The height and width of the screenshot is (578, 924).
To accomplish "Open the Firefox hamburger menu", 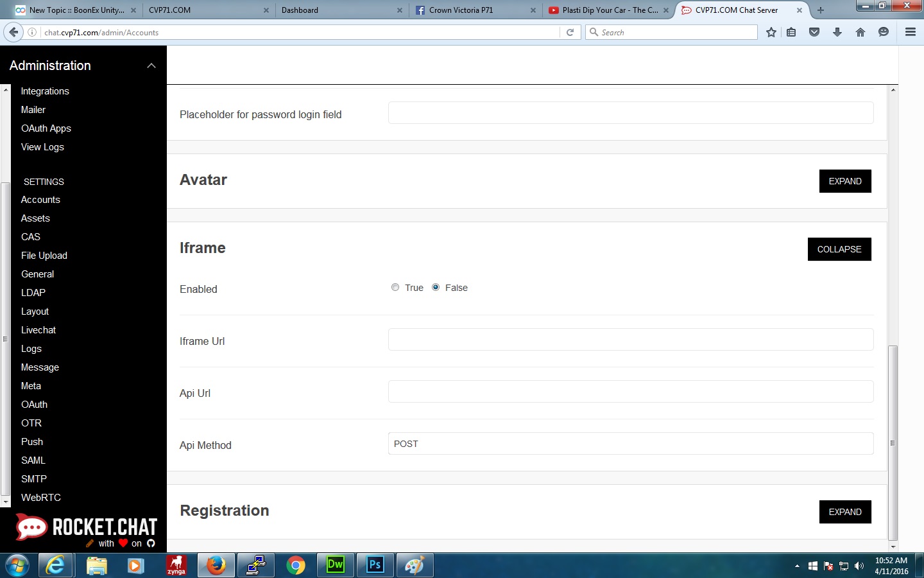I will pos(910,32).
